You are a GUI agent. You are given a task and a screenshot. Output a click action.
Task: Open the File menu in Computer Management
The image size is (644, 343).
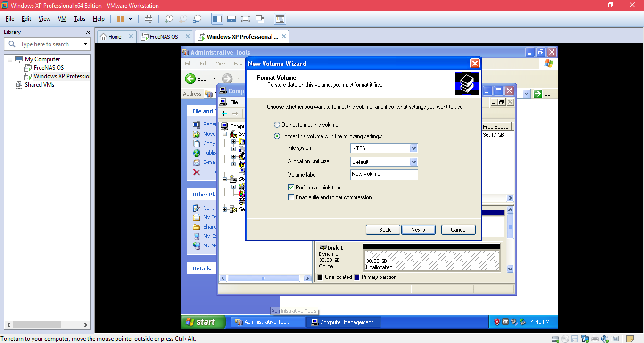click(234, 102)
